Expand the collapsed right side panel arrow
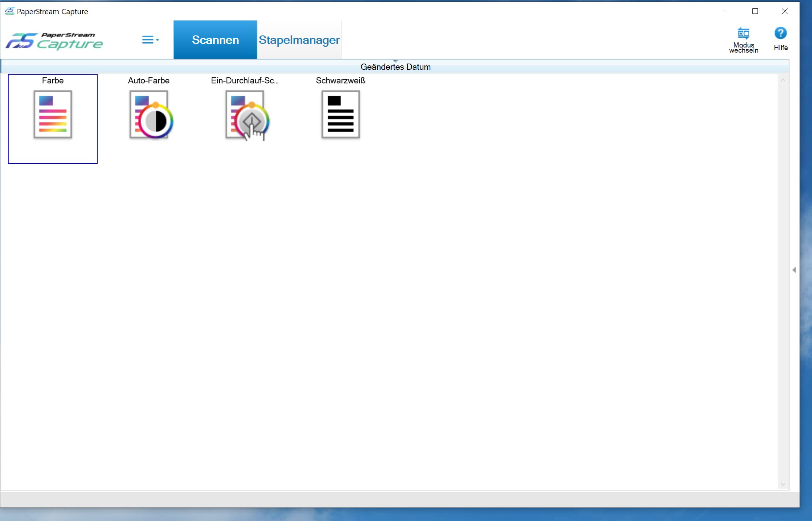The image size is (812, 521). [794, 270]
